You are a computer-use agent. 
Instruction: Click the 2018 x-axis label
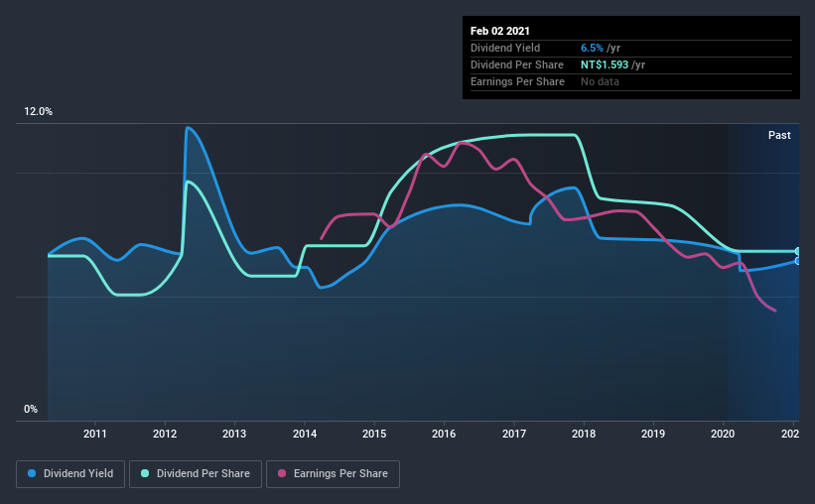[x=584, y=434]
